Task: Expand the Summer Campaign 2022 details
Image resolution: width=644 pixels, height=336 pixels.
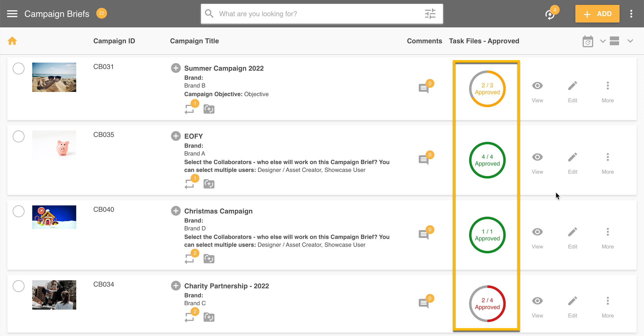Action: tap(176, 68)
